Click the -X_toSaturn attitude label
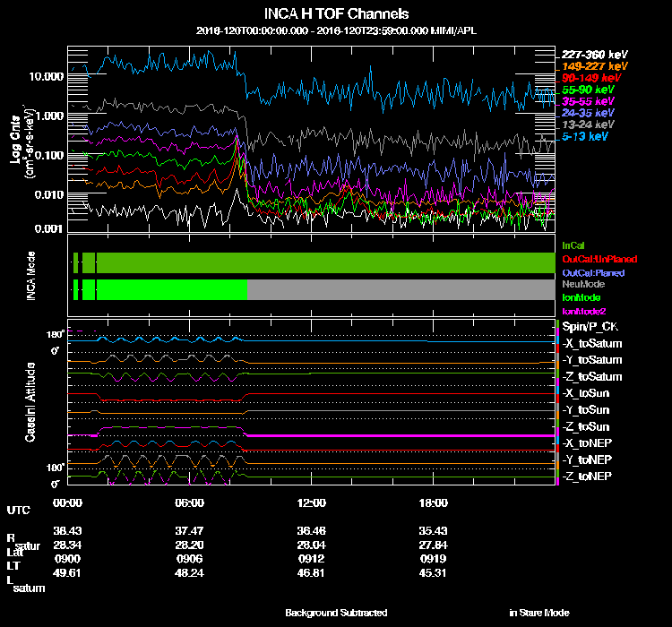The width and height of the screenshot is (672, 627). pyautogui.click(x=592, y=343)
